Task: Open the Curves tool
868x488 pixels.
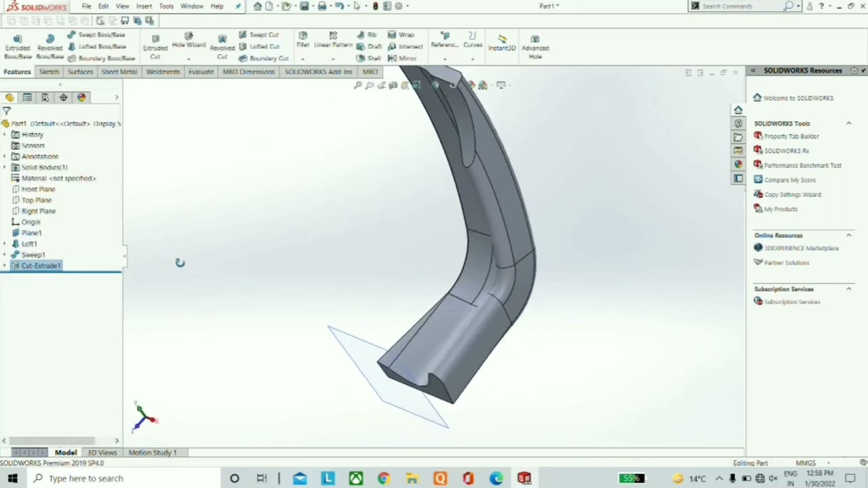Action: (473, 41)
